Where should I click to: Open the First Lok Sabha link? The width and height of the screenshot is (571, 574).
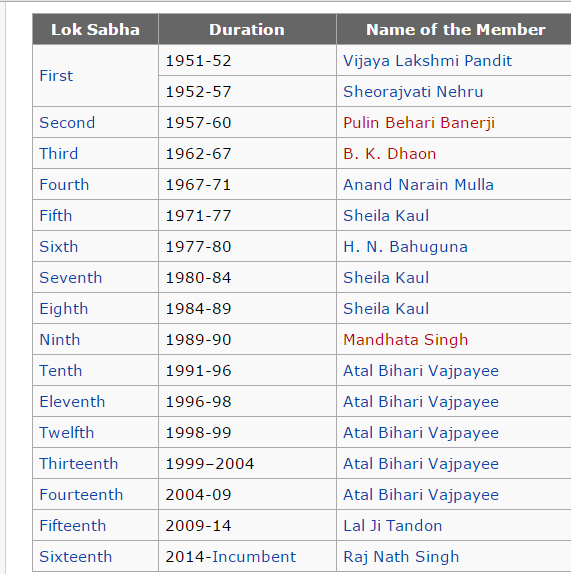pyautogui.click(x=56, y=76)
